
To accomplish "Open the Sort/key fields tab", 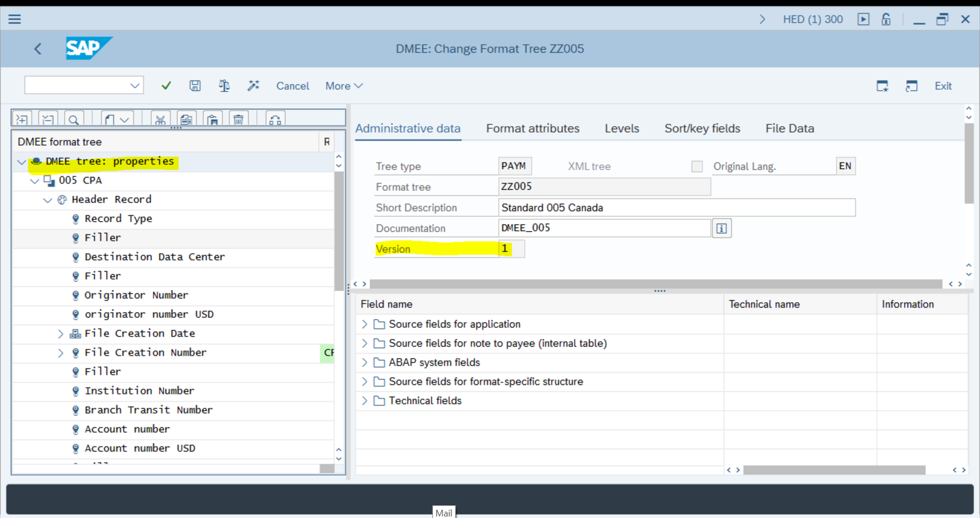I will pyautogui.click(x=702, y=128).
